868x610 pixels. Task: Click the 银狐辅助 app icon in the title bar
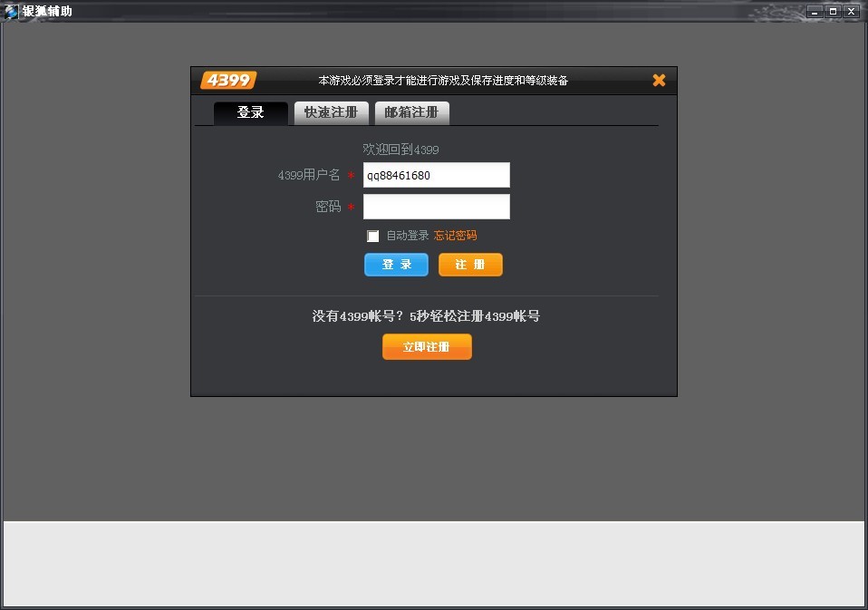(x=11, y=11)
